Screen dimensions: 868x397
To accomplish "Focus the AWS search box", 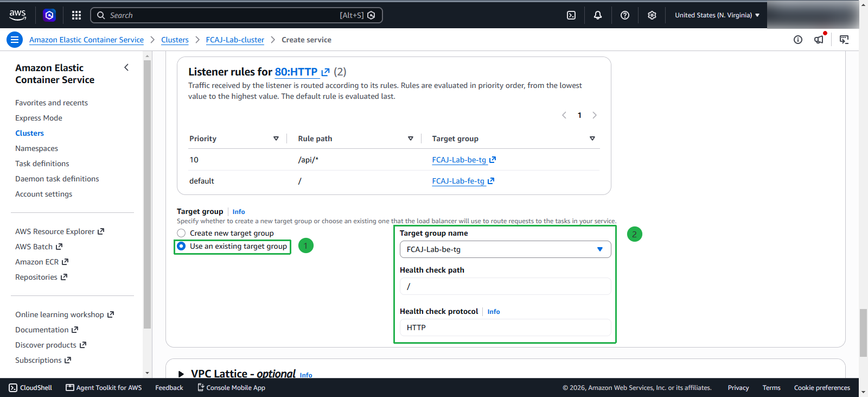I will pos(237,15).
